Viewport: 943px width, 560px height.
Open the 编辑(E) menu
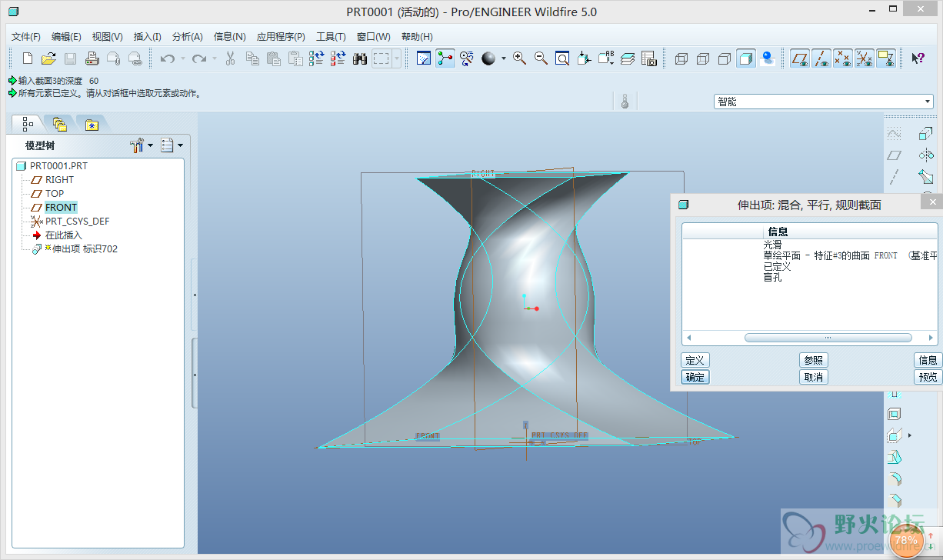67,36
